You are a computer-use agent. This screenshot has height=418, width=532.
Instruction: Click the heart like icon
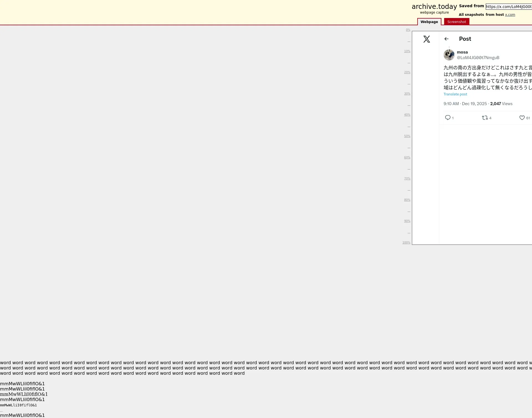[522, 118]
